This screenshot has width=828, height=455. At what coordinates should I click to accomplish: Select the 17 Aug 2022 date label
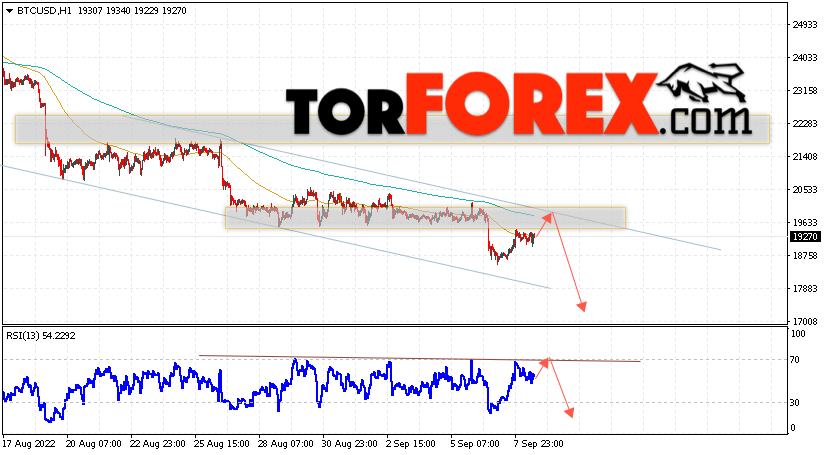tap(29, 444)
